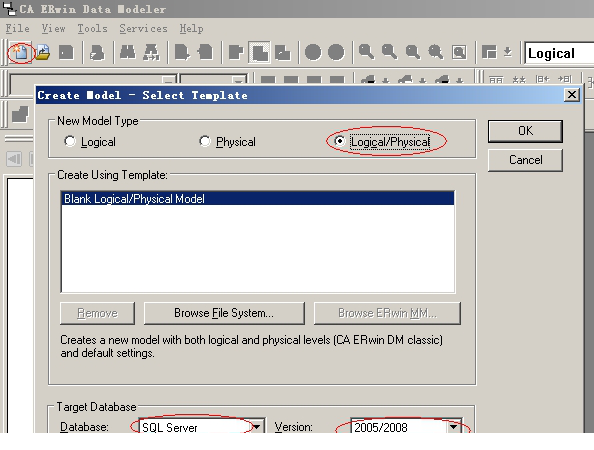Click the Remove button
Screen dimensions: 594x450
[97, 313]
